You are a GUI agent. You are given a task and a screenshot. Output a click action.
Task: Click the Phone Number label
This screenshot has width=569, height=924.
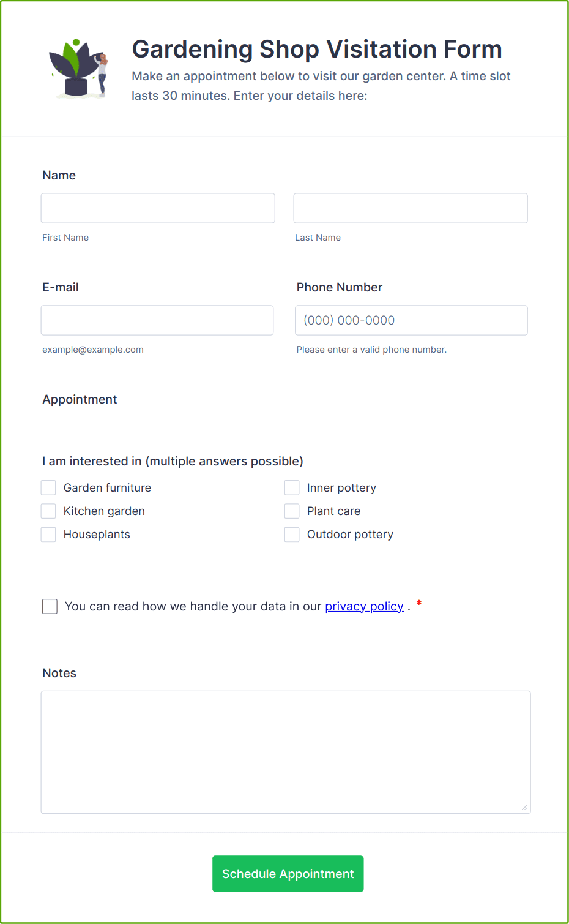coord(340,287)
